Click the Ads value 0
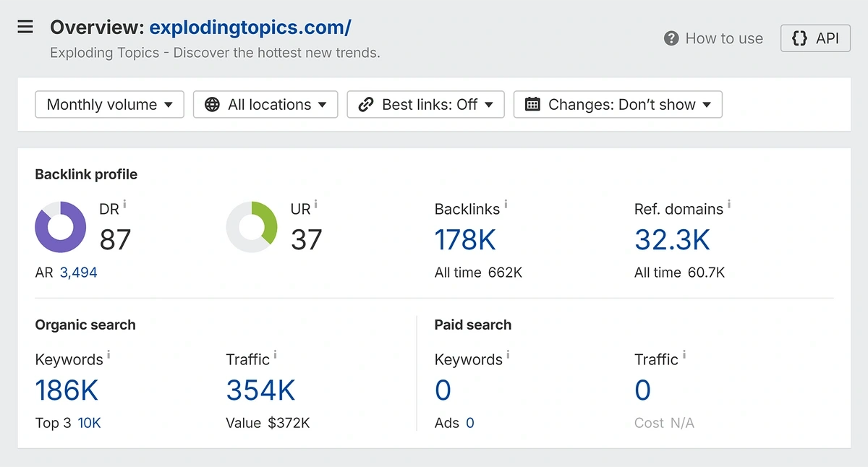Screen dimensions: 868x467 (x=470, y=423)
